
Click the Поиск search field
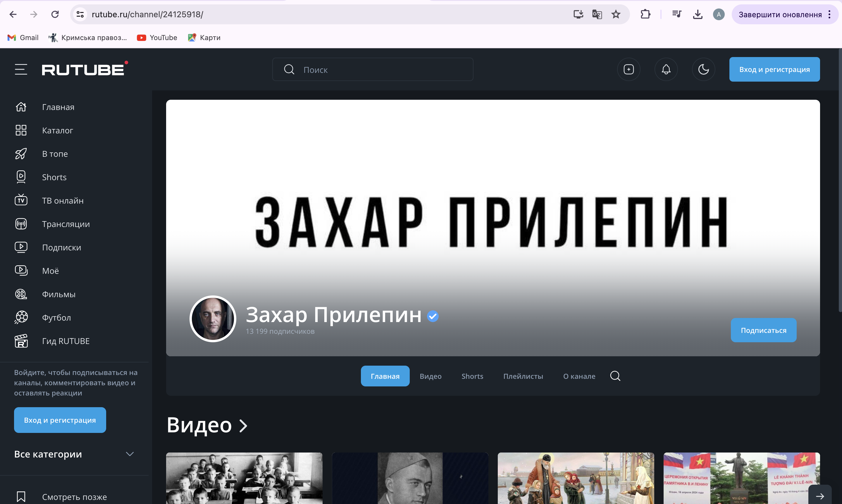click(x=372, y=69)
